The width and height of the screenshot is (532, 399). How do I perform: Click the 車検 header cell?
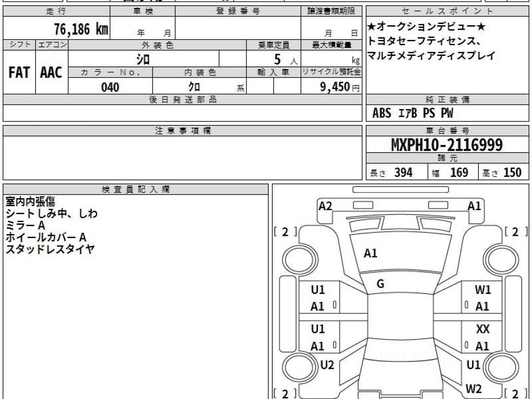pos(143,12)
